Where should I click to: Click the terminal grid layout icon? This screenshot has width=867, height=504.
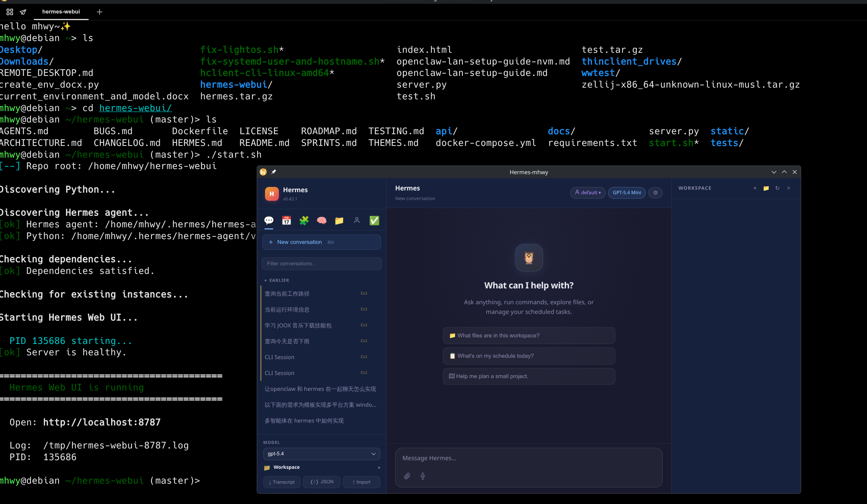pyautogui.click(x=10, y=12)
